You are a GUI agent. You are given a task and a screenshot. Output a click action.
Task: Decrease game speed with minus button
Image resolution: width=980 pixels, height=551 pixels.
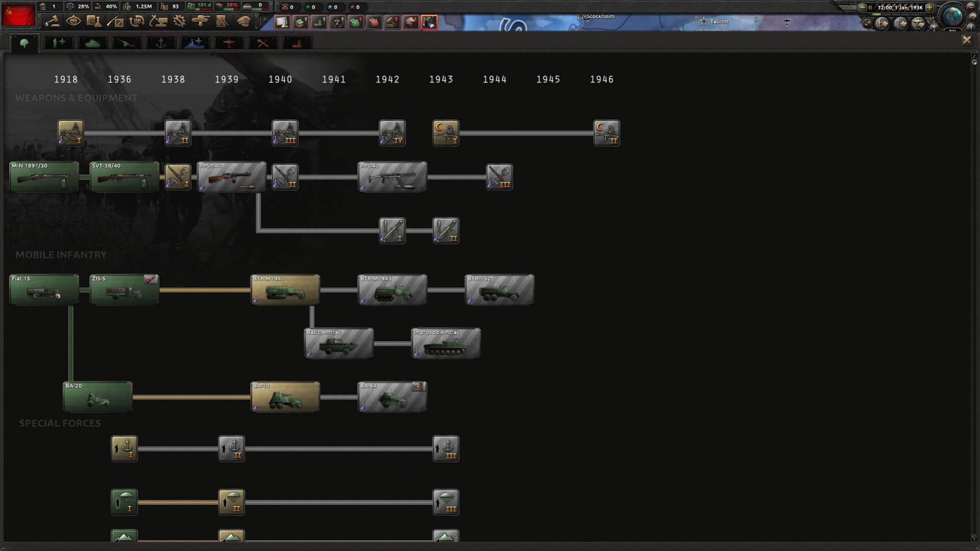(862, 7)
